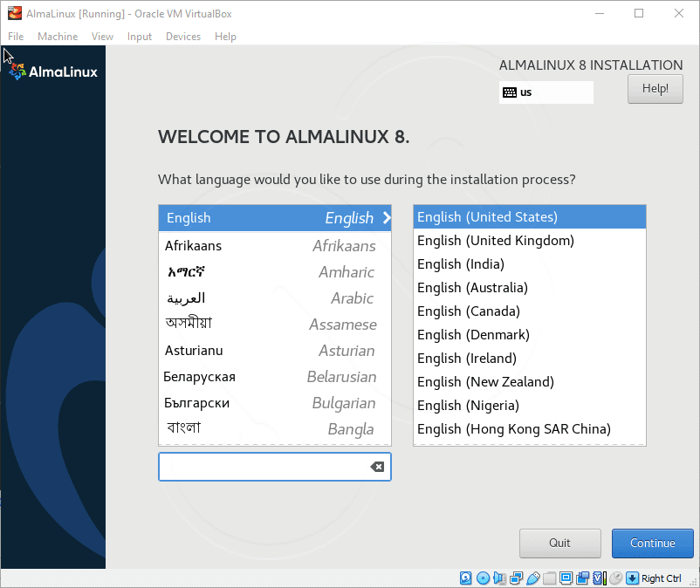700x588 pixels.
Task: Choose English (Ireland) locale
Action: 530,359
